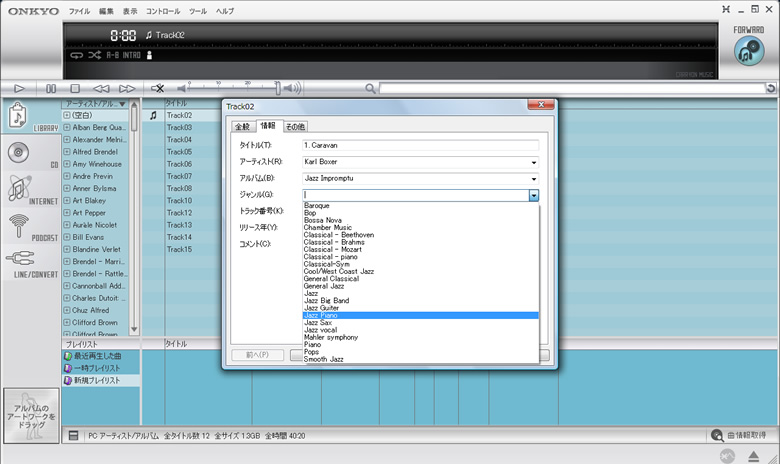Open the album dropdown showing Jazz Impromptu
Image resolution: width=780 pixels, height=464 pixels.
tap(534, 179)
